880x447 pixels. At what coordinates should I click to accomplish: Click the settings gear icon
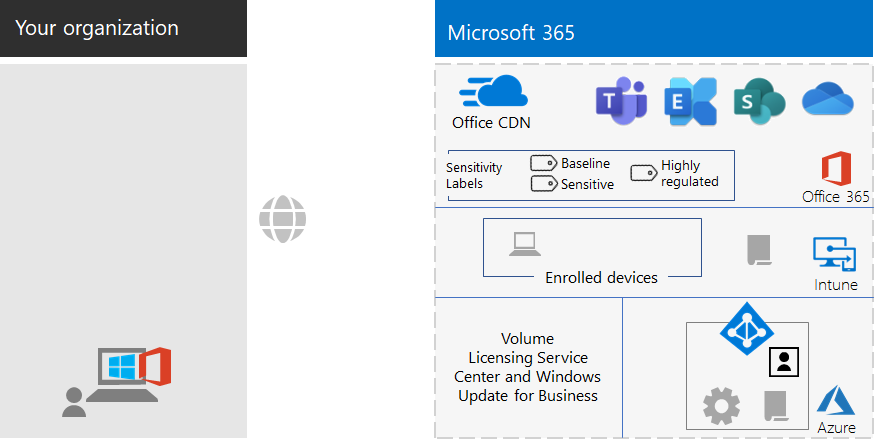click(x=720, y=407)
